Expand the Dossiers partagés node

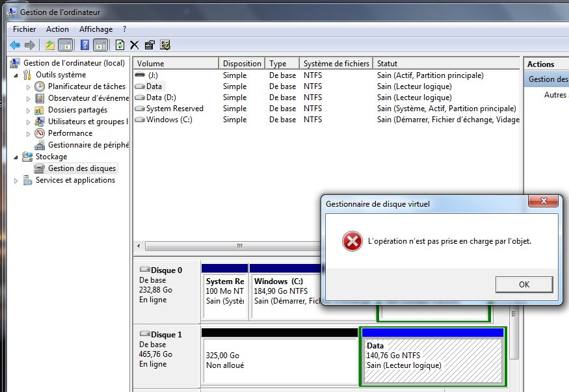pos(29,111)
